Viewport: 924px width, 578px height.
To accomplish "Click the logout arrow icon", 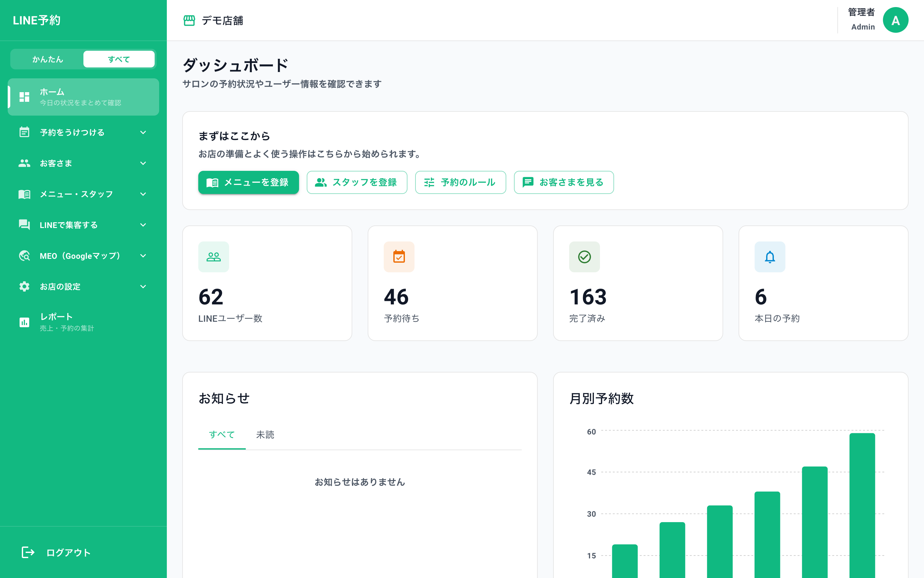I will pos(28,552).
